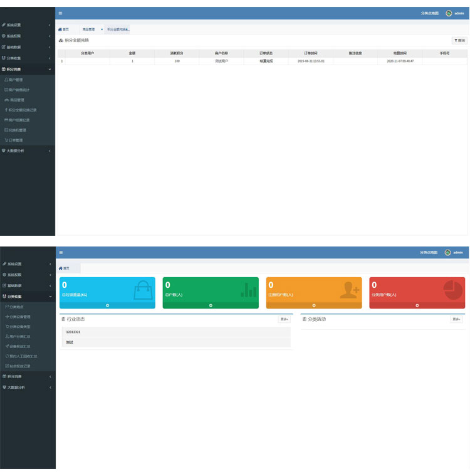Click arrow circle under the red 分类用户数 card
The height and width of the screenshot is (476, 470).
[417, 305]
